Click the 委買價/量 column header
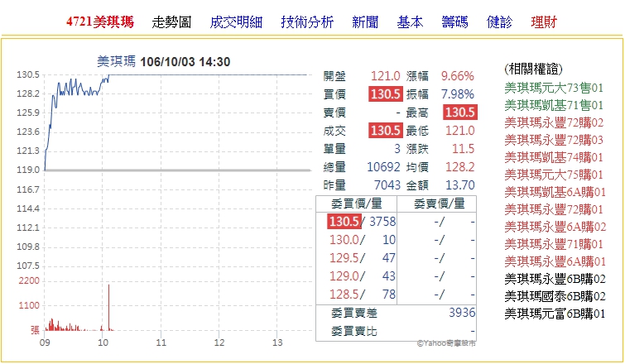Viewport: 625px width, 364px height. [356, 204]
